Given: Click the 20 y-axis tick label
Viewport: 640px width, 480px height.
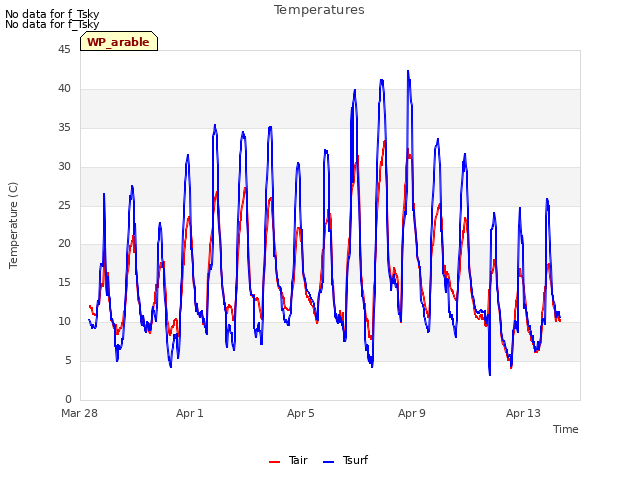Looking at the screenshot, I should [x=64, y=244].
